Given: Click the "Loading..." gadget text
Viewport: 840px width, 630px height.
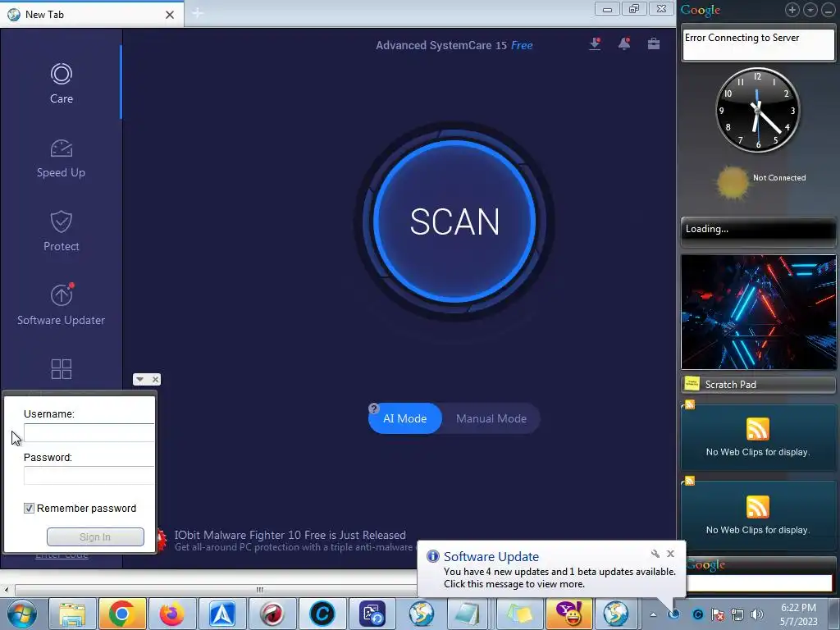Looking at the screenshot, I should pyautogui.click(x=706, y=229).
